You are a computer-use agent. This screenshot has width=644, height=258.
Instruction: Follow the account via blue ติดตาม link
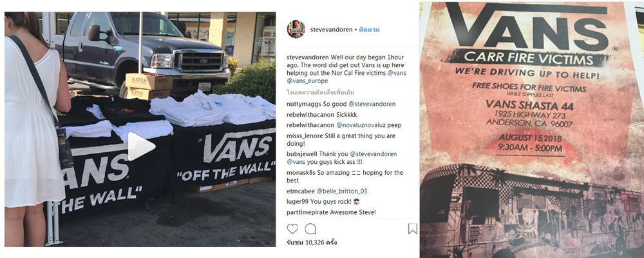pos(369,30)
